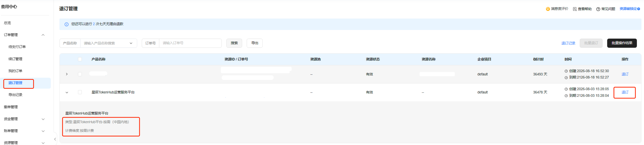The image size is (644, 145).
Task: Collapse the 星辰TokenHub运营服务平台 row details
Action: tap(67, 92)
